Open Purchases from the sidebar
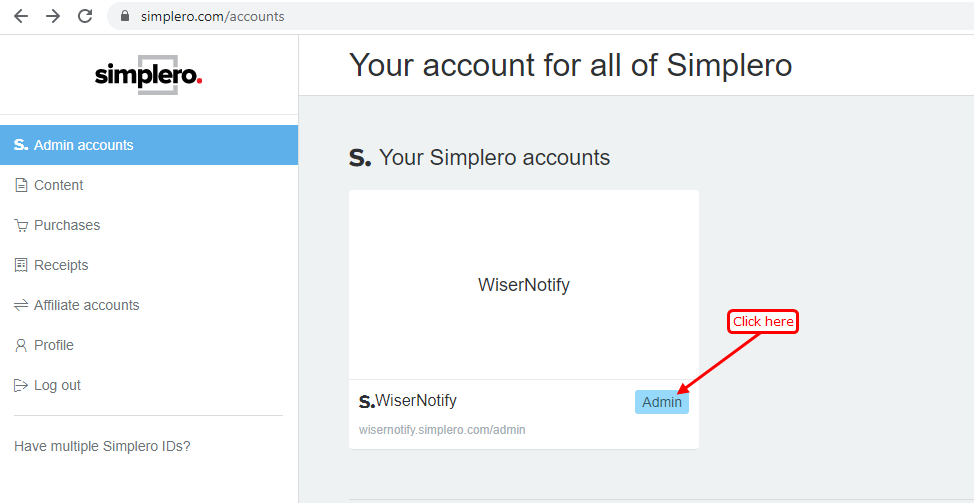This screenshot has height=503, width=974. [x=67, y=225]
